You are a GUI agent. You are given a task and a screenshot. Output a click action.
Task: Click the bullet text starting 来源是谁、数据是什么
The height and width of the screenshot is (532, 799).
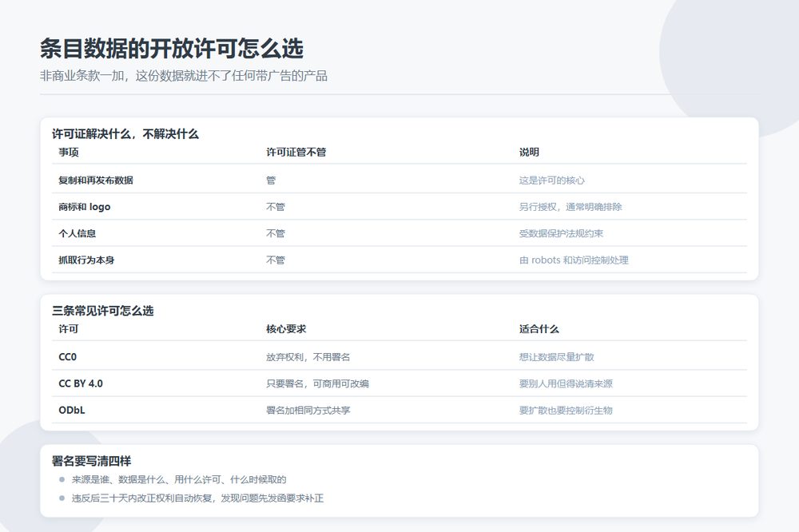pyautogui.click(x=179, y=479)
